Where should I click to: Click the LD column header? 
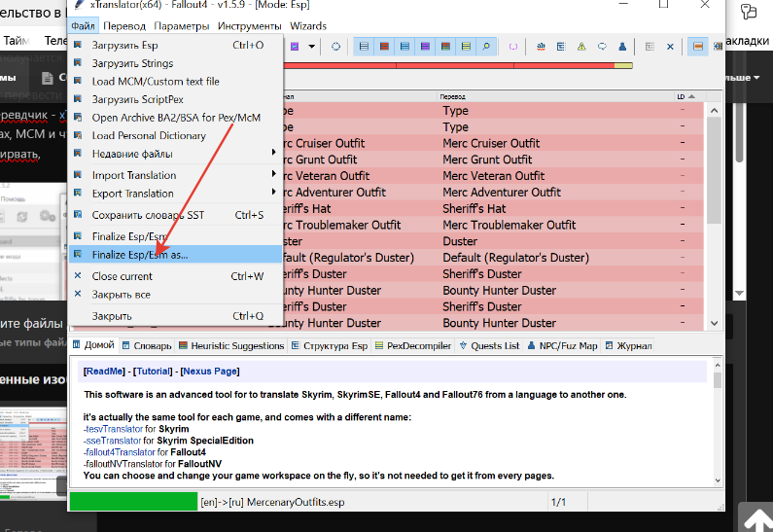tap(681, 97)
